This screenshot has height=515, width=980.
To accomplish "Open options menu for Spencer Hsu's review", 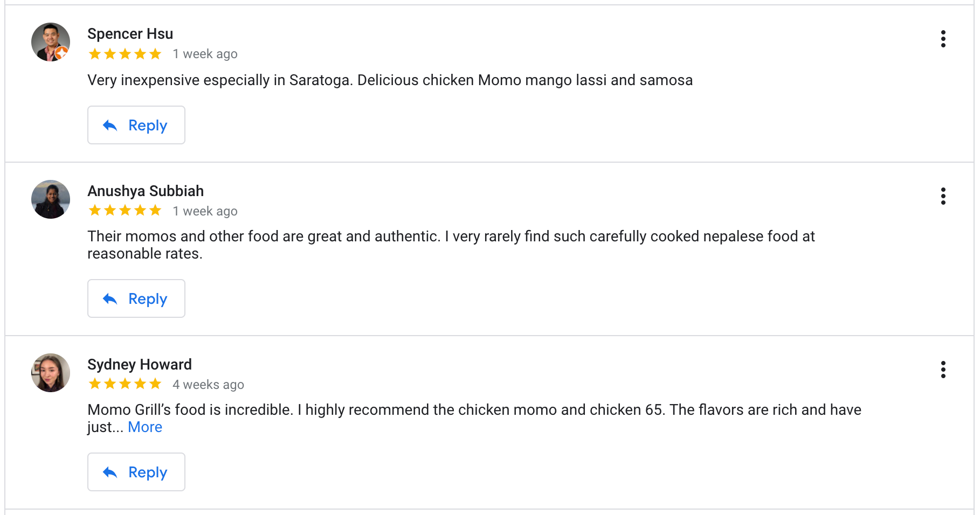I will point(943,39).
